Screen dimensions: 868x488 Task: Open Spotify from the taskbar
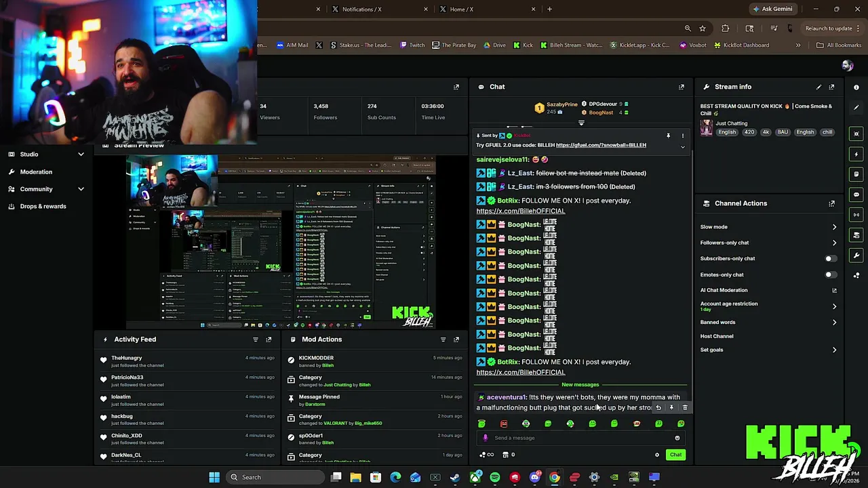(495, 477)
